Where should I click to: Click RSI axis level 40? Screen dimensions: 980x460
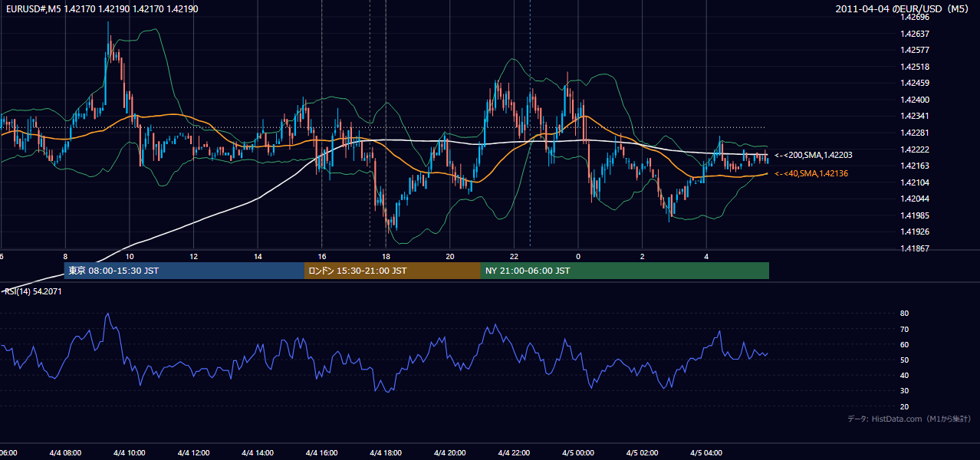coord(904,375)
